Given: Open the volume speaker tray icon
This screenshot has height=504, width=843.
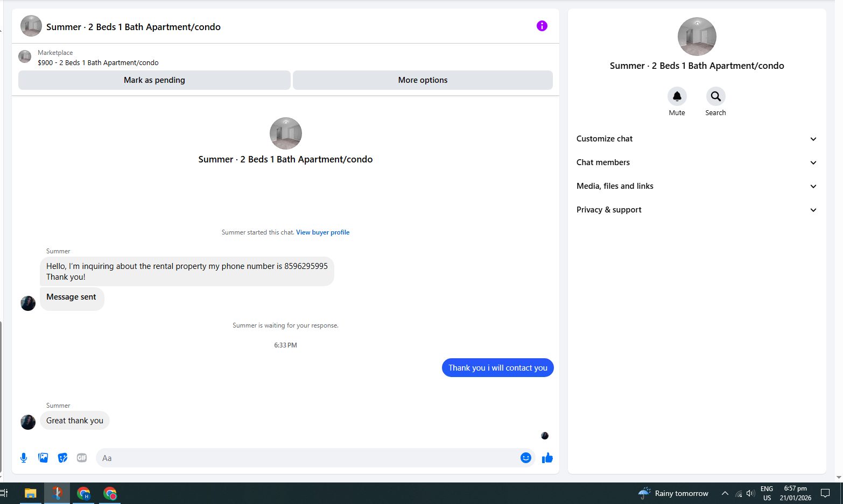Looking at the screenshot, I should [750, 493].
